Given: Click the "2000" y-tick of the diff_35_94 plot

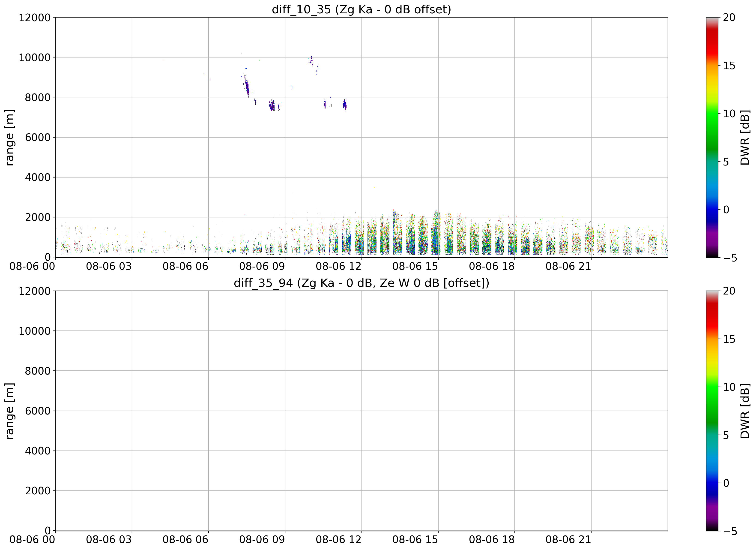Looking at the screenshot, I should pyautogui.click(x=38, y=491).
